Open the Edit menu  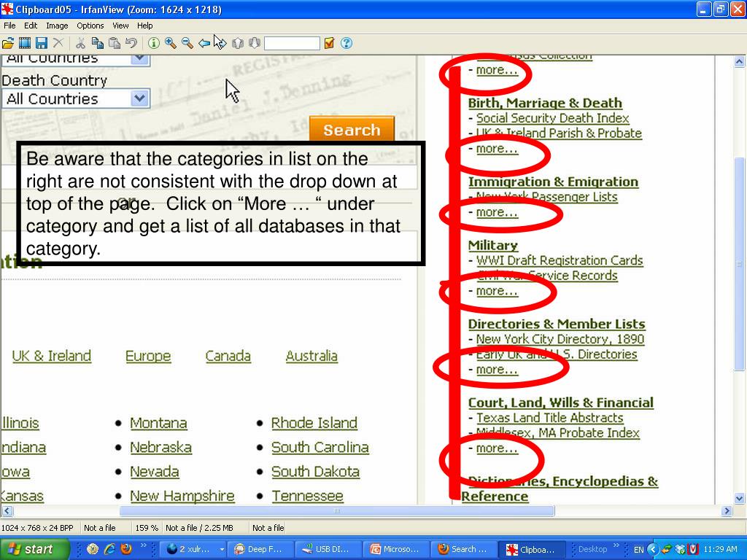[31, 26]
